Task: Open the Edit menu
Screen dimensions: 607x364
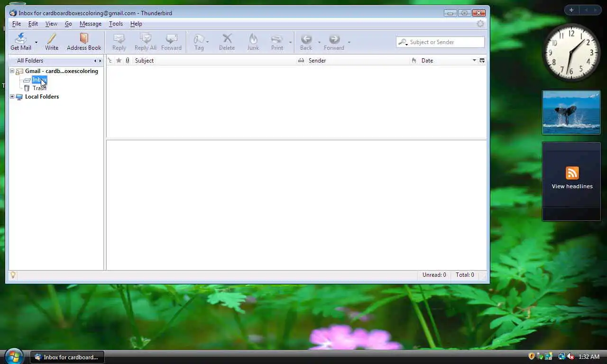Action: pos(33,24)
